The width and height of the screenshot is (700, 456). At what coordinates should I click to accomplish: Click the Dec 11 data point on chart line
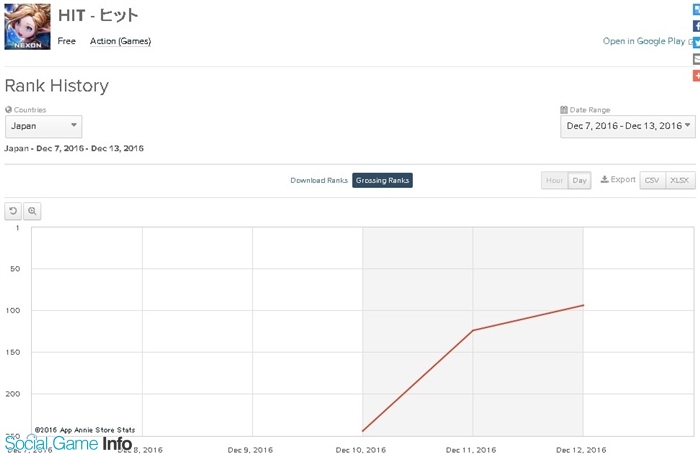click(473, 330)
